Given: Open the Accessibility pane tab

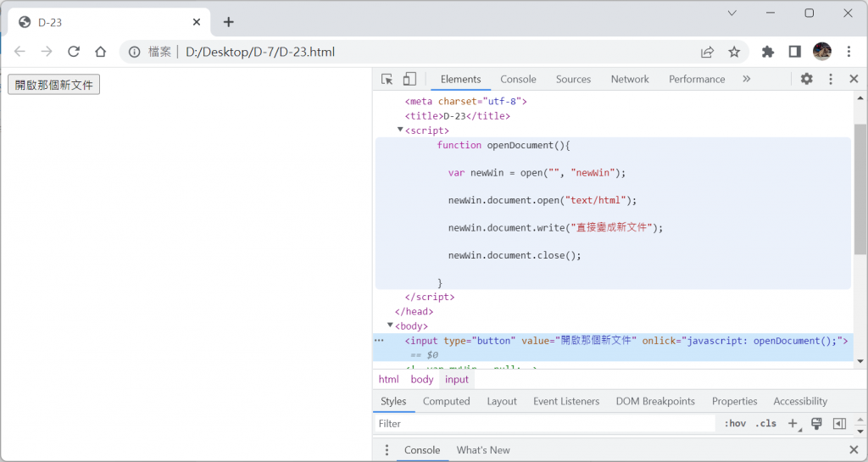Looking at the screenshot, I should coord(800,401).
